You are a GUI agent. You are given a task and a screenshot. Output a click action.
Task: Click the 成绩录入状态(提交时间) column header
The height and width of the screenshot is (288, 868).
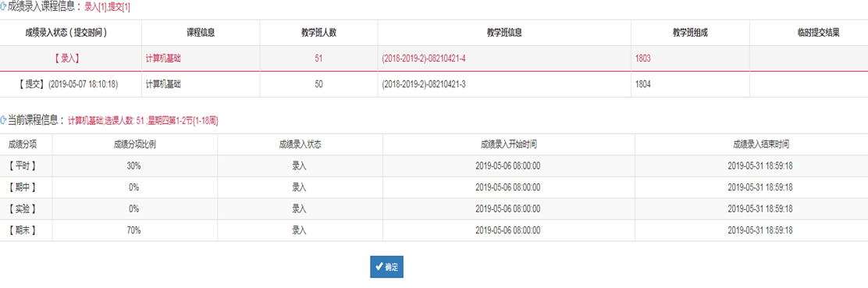[66, 33]
